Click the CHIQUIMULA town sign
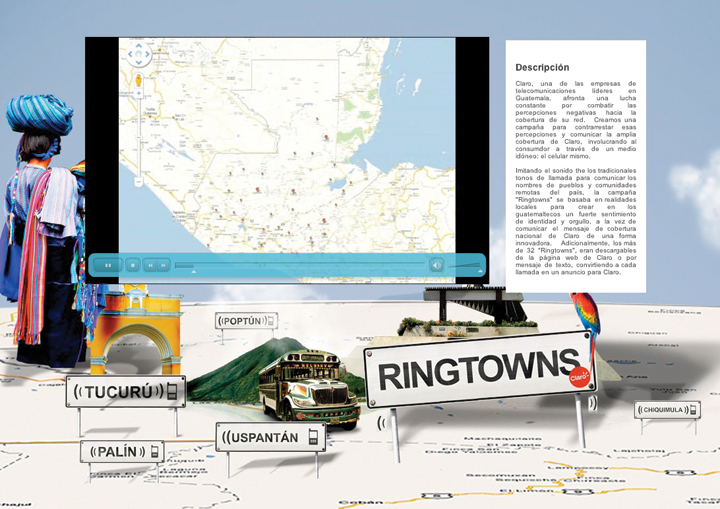This screenshot has width=720, height=509. point(667,410)
